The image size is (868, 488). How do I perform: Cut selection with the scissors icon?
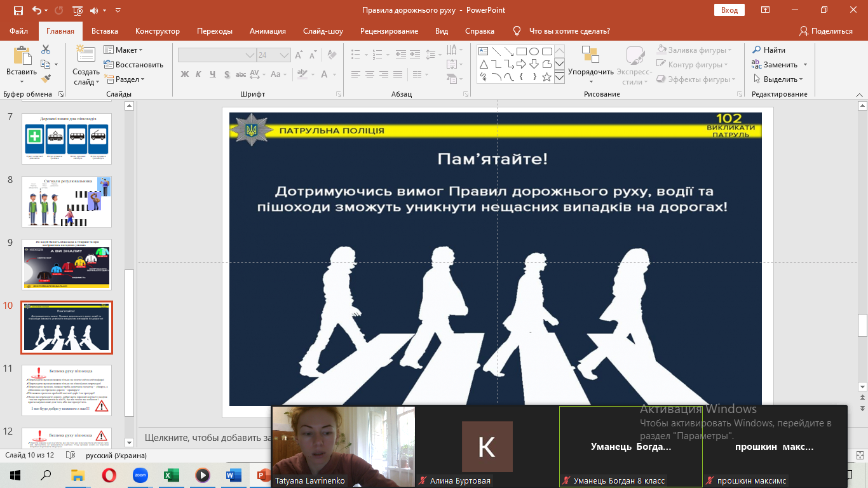click(46, 50)
